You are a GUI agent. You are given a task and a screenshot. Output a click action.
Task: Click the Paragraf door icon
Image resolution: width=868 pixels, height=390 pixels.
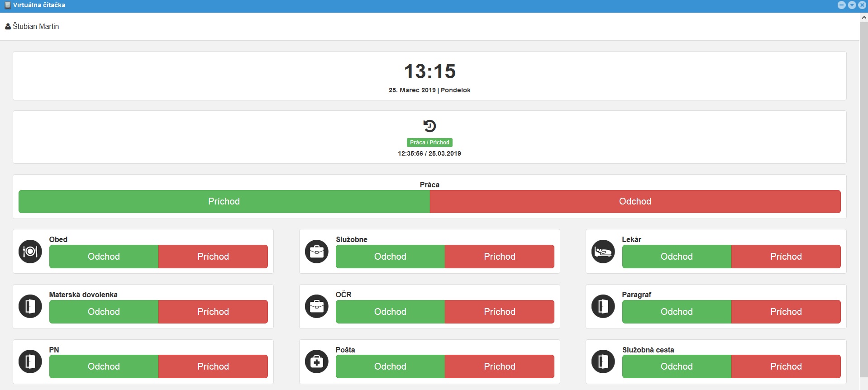tap(603, 306)
